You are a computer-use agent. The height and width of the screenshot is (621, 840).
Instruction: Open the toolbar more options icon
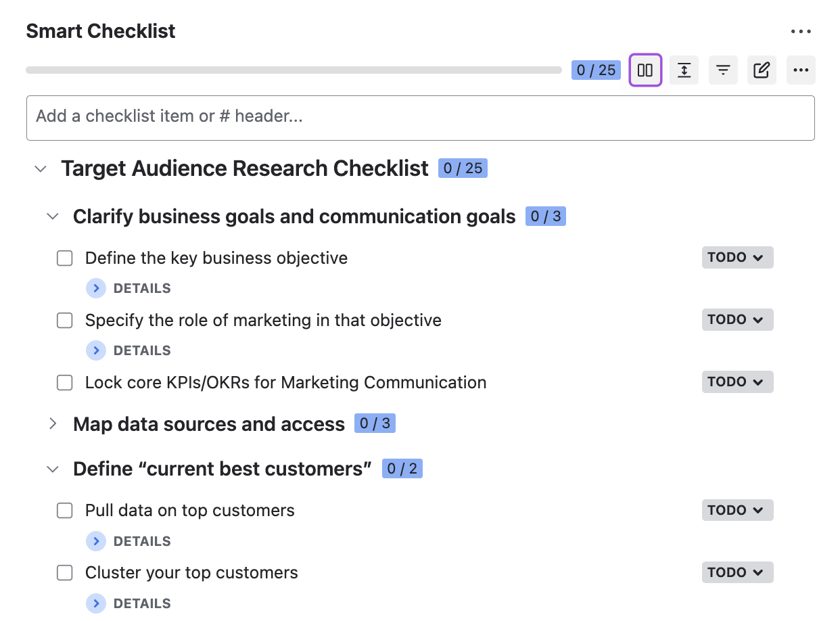[x=801, y=70]
